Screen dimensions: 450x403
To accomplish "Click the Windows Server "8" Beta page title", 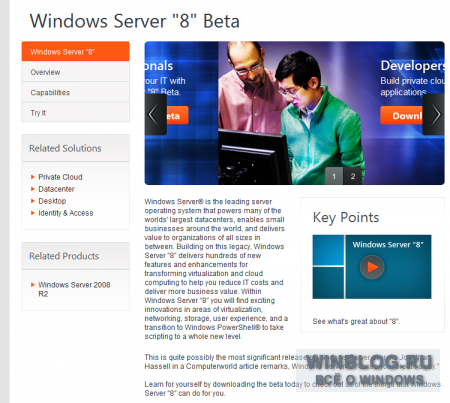I will point(135,21).
